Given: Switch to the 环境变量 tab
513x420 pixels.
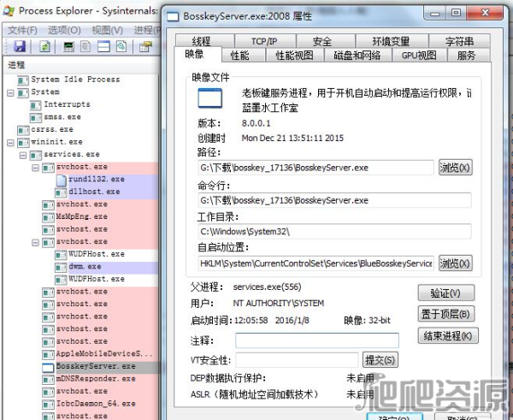Looking at the screenshot, I should coord(392,41).
